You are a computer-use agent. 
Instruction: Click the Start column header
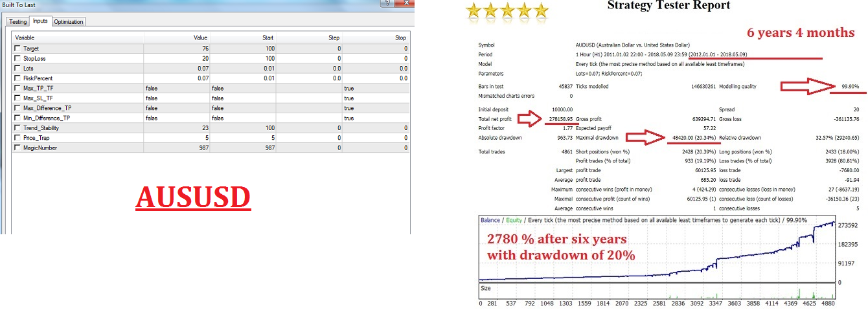pos(243,38)
